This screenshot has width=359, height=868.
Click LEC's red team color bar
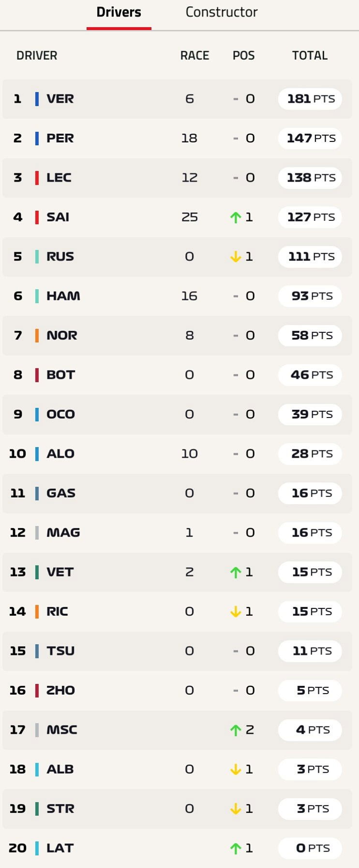(37, 178)
